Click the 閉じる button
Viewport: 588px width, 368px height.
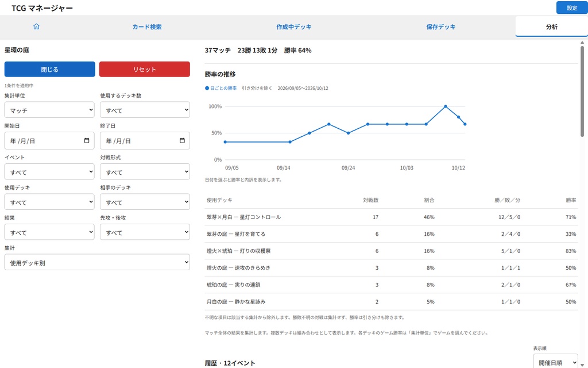pyautogui.click(x=50, y=70)
